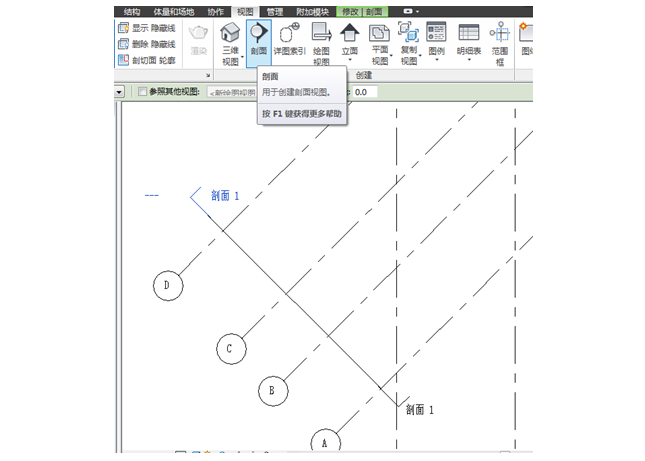645x461 pixels.
Task: Select the 剖面 (Section) tool
Action: (x=258, y=42)
